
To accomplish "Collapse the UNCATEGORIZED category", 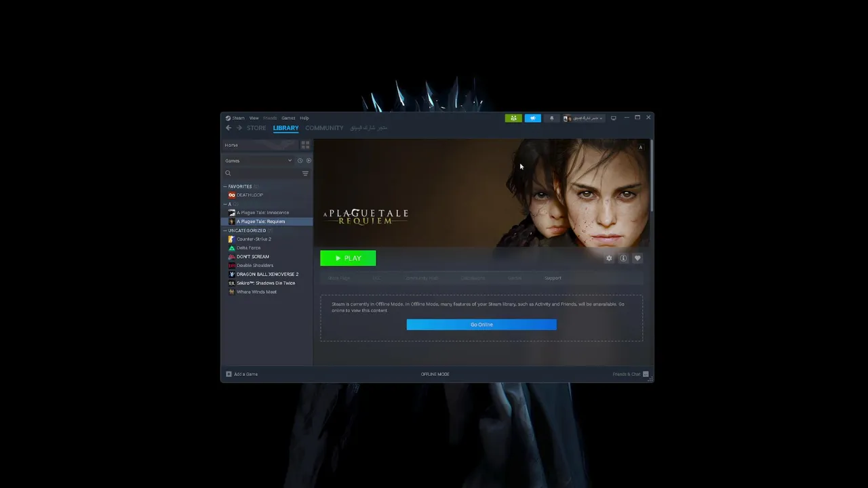I will 225,230.
